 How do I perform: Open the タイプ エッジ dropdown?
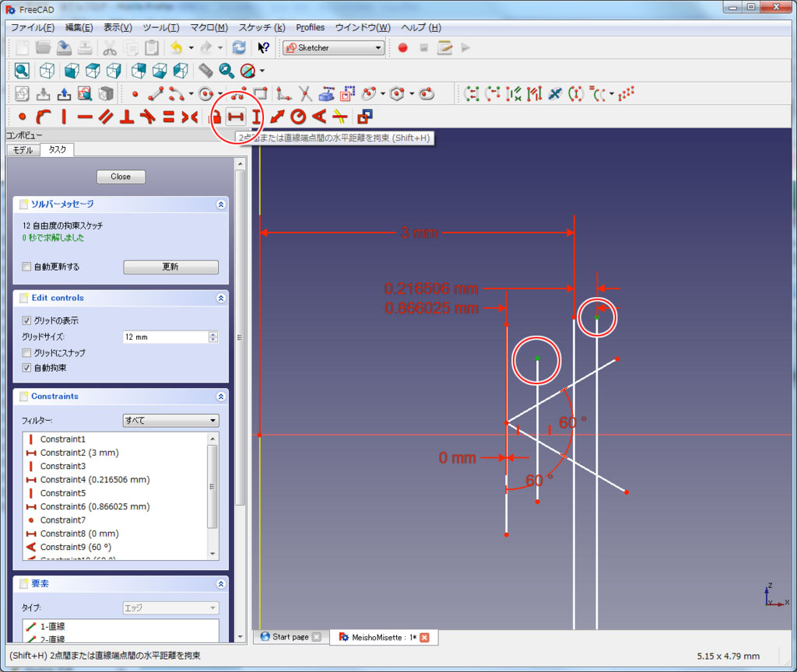(x=171, y=607)
